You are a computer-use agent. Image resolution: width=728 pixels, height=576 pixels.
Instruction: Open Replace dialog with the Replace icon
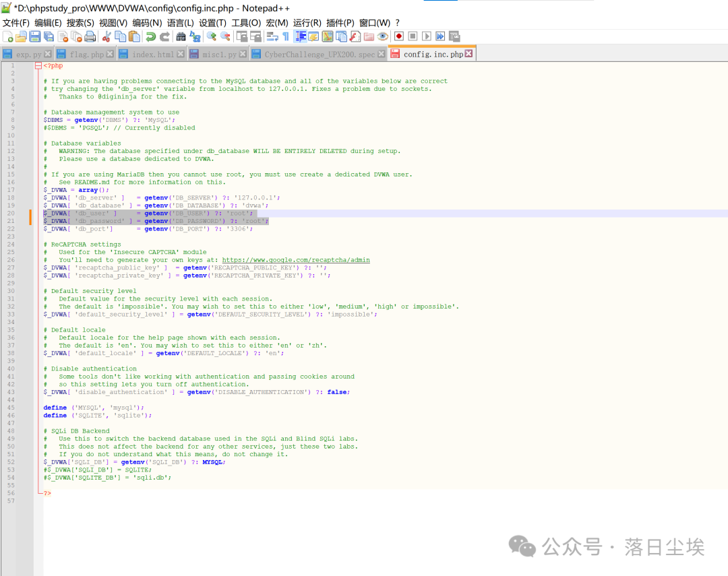pyautogui.click(x=195, y=36)
